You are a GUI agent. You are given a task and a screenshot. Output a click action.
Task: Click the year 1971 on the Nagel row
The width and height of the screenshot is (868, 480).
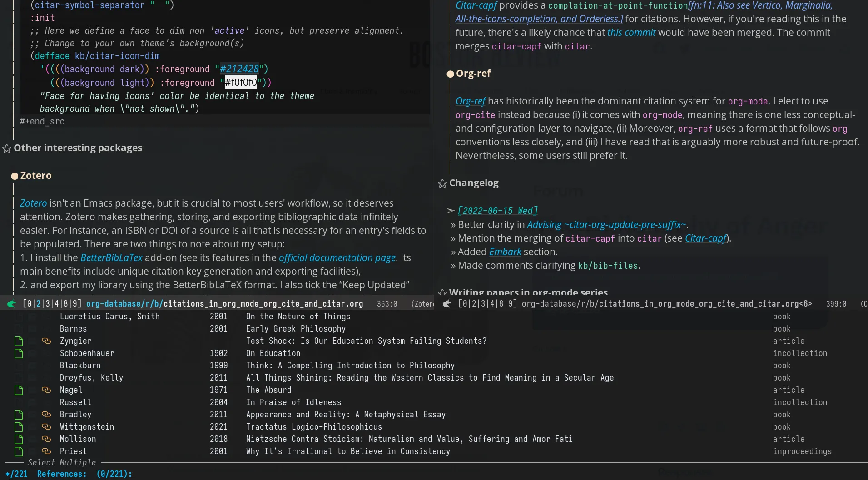coord(218,390)
